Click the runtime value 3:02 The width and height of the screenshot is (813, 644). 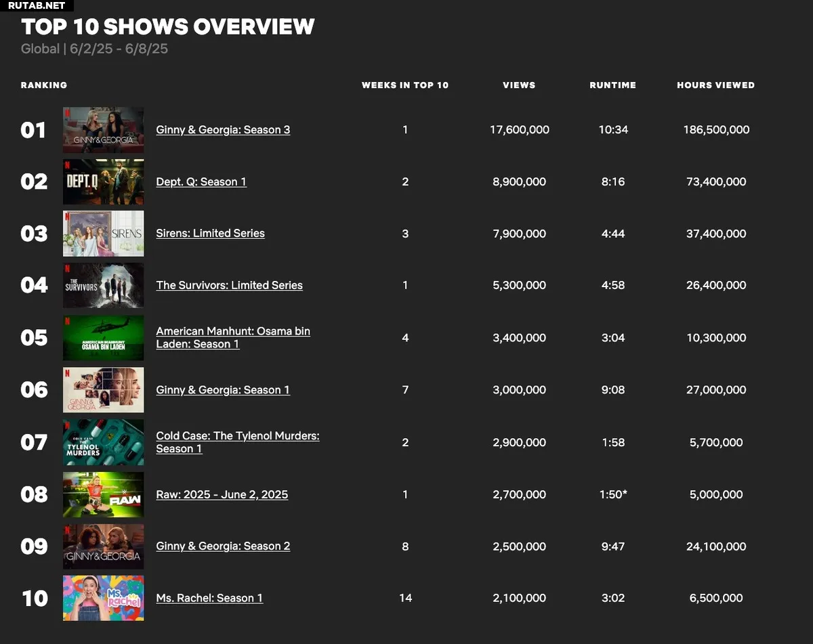(x=613, y=598)
